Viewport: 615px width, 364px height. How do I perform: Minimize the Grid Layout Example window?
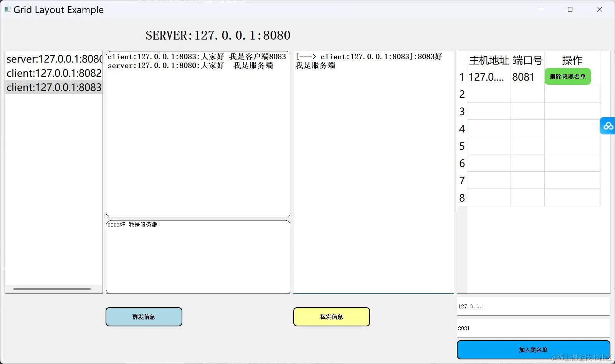[541, 9]
